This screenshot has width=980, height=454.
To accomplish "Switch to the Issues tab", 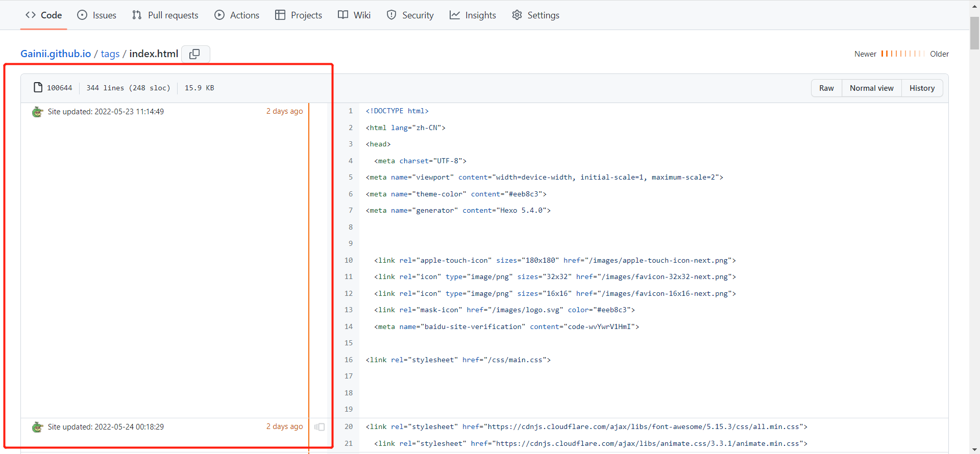I will (x=96, y=15).
